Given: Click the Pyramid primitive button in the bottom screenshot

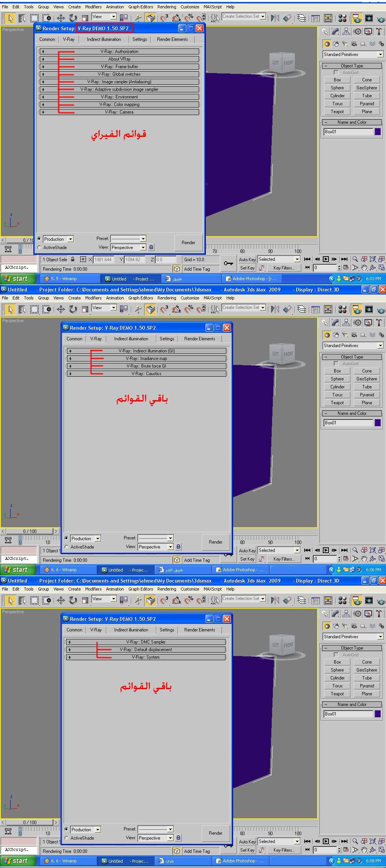Looking at the screenshot, I should pos(367,686).
